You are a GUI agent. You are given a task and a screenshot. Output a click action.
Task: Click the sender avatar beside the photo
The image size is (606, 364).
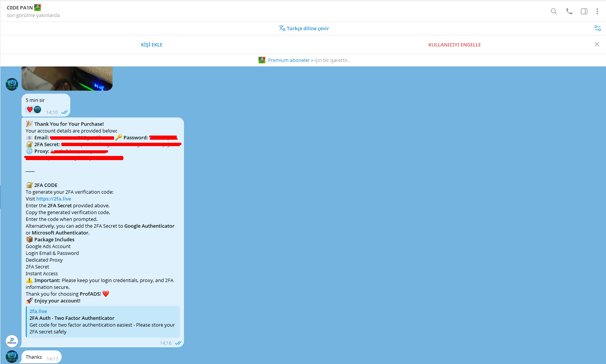pyautogui.click(x=12, y=84)
